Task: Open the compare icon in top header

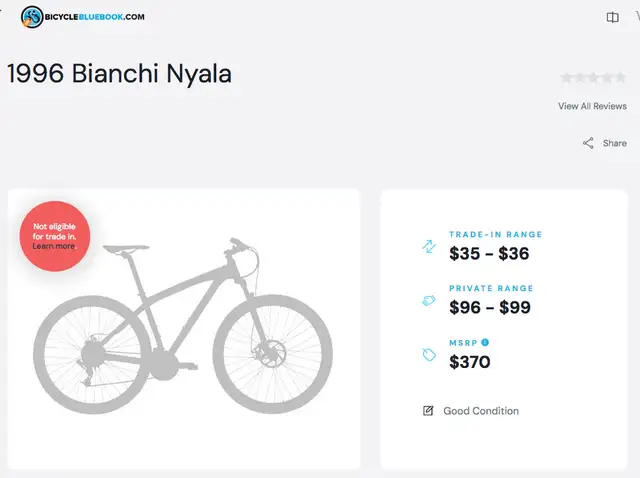Action: [x=612, y=17]
